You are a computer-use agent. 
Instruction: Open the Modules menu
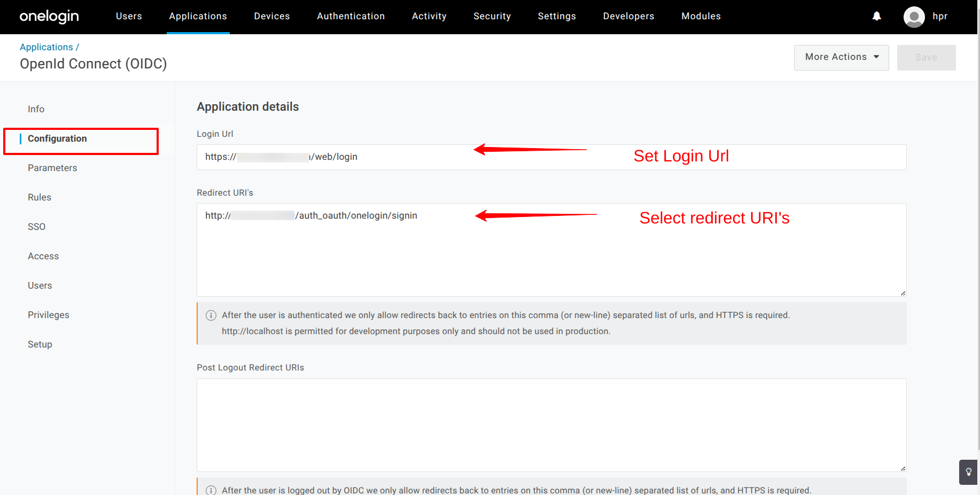tap(701, 16)
